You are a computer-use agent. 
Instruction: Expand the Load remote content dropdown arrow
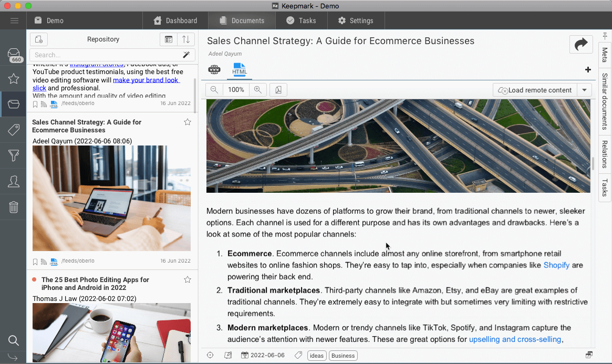(584, 90)
